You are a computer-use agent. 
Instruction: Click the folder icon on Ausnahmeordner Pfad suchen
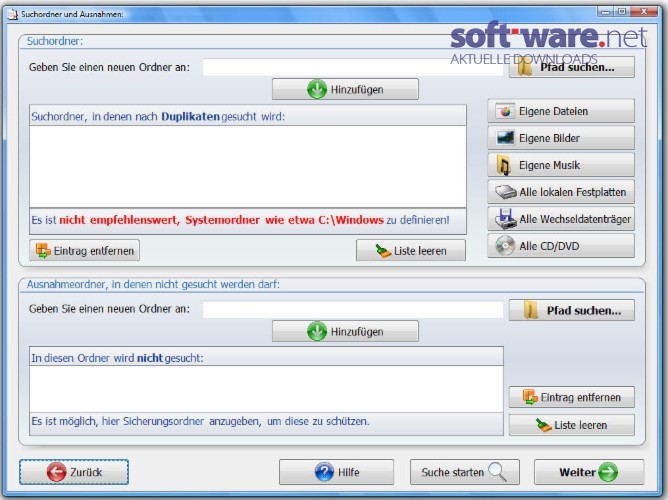click(531, 310)
